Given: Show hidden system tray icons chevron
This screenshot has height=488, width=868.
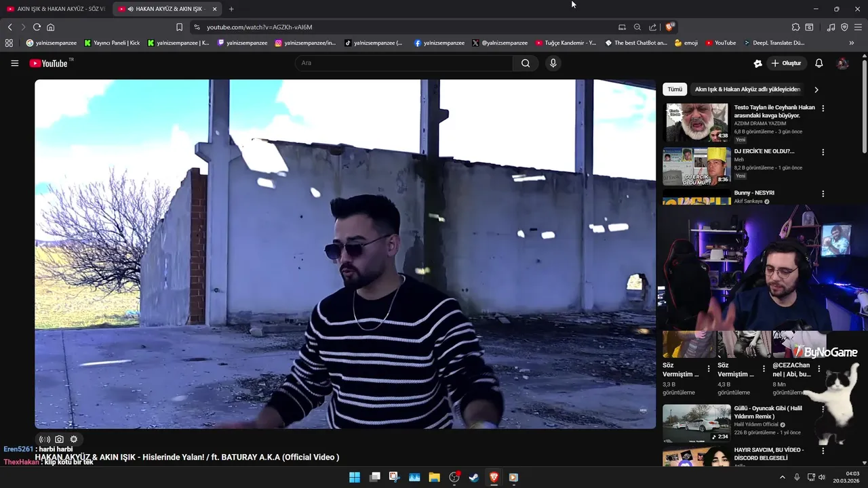Looking at the screenshot, I should tap(783, 477).
